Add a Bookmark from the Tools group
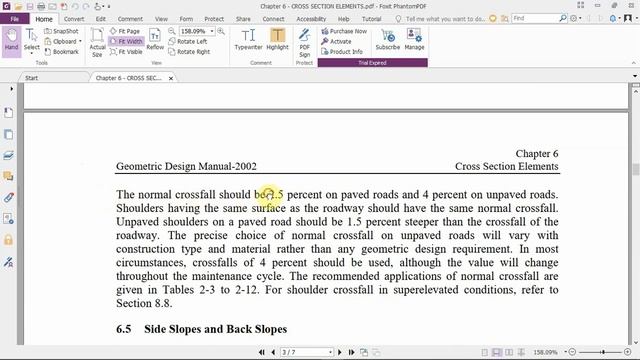 [61, 52]
